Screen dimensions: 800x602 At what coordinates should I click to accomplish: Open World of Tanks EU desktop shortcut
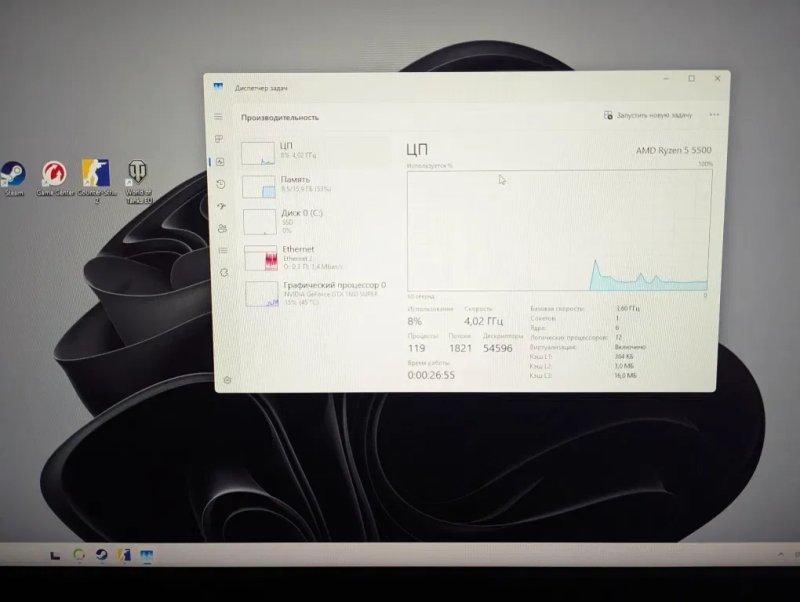coord(138,182)
